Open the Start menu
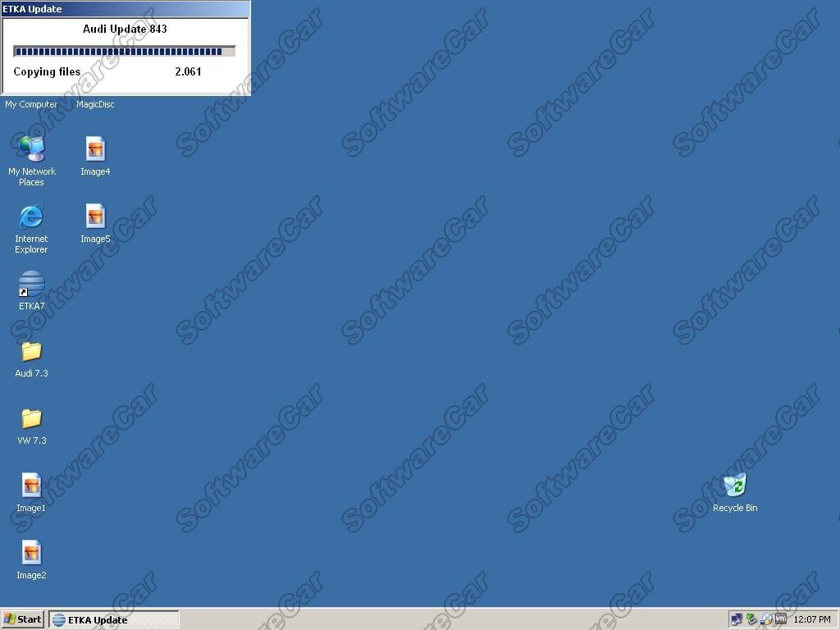840x630 pixels. [22, 619]
